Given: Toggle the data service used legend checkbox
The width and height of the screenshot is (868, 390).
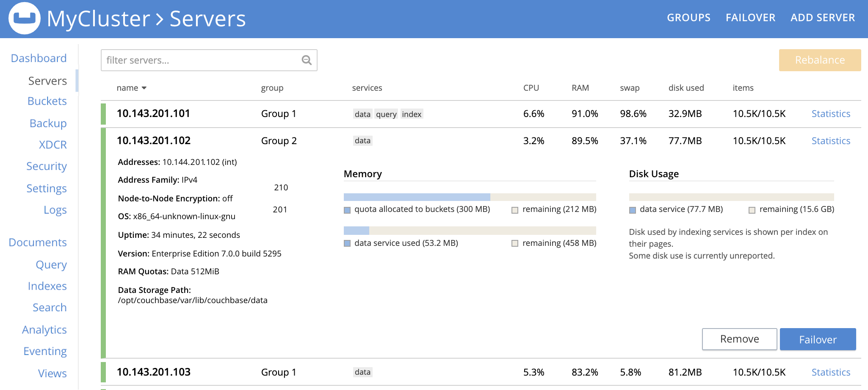Looking at the screenshot, I should point(347,243).
